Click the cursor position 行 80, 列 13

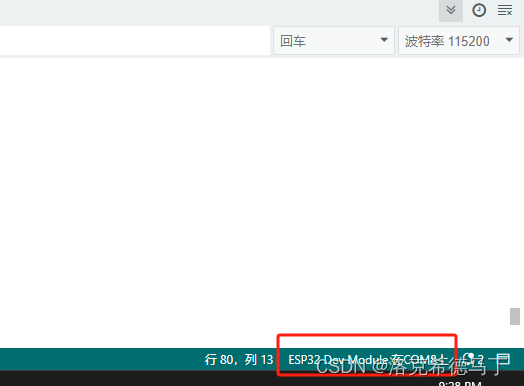pyautogui.click(x=239, y=360)
